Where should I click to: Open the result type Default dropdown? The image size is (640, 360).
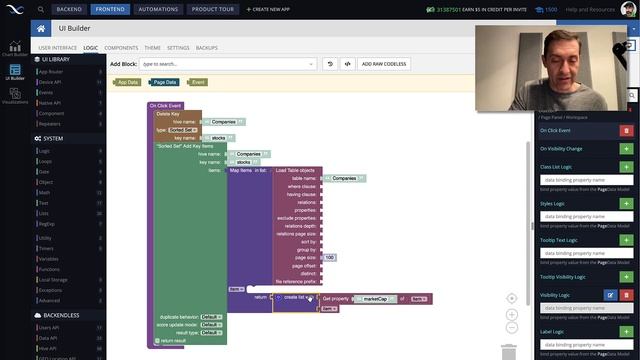(x=211, y=333)
